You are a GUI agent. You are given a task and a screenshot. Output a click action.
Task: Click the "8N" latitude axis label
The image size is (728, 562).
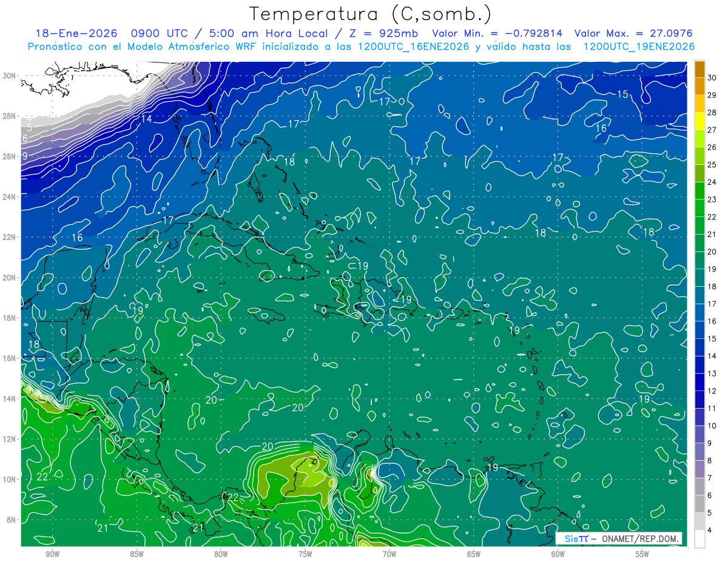point(12,520)
